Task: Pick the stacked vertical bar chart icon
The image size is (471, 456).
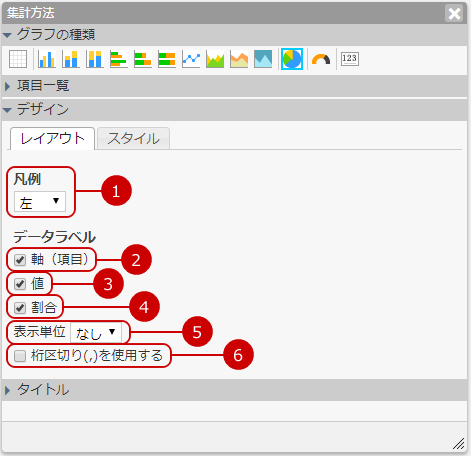Action: (71, 59)
